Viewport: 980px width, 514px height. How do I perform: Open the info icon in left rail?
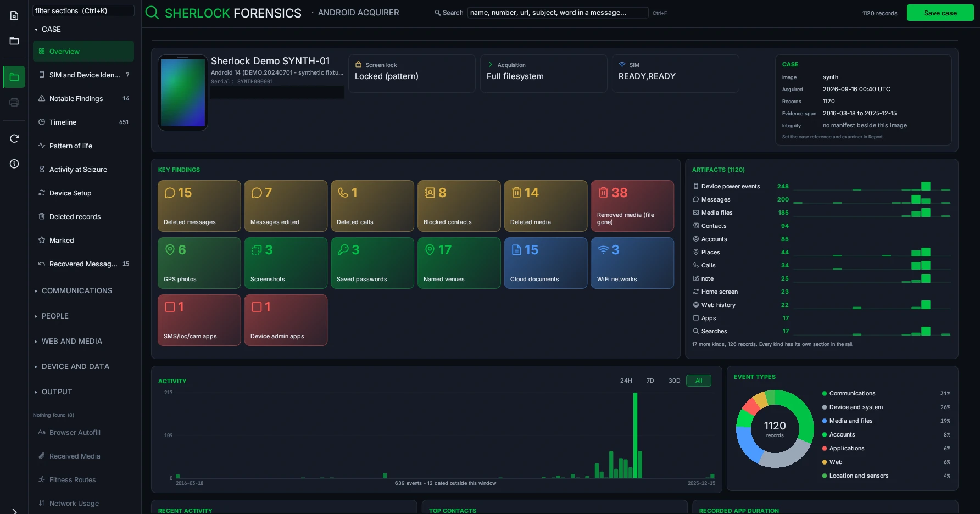click(x=14, y=164)
